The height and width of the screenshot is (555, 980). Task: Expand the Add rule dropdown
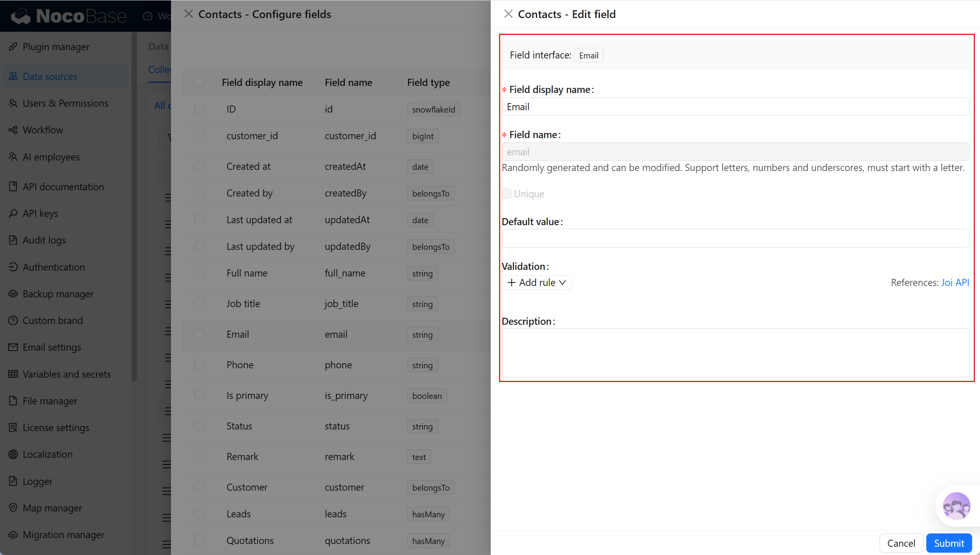(x=537, y=282)
